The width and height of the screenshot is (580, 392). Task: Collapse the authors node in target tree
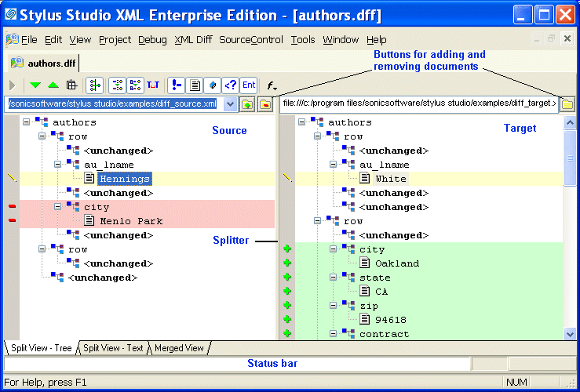[302, 122]
